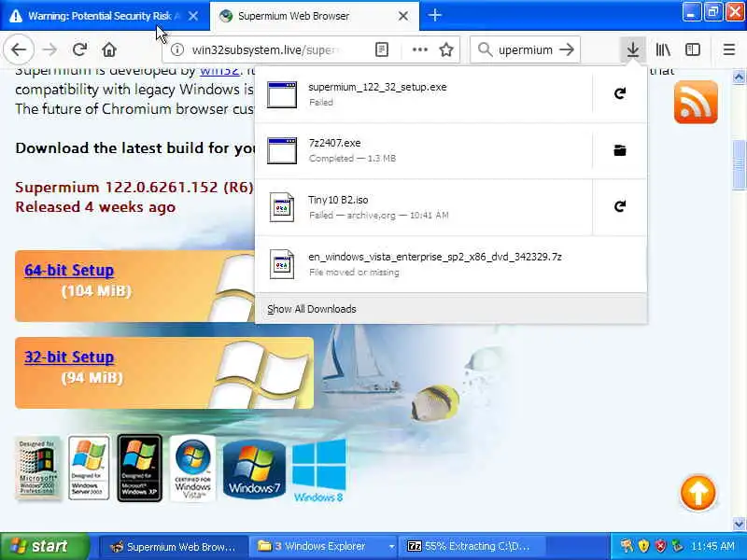Screen dimensions: 747x560
Task: Click the Windows Vista certified badge
Action: tap(192, 468)
